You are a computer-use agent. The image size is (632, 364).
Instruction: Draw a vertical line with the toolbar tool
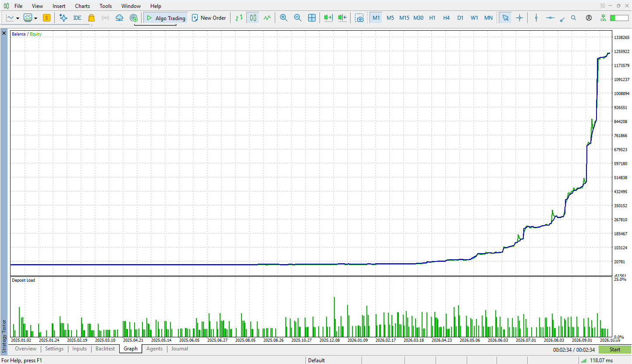pos(536,18)
